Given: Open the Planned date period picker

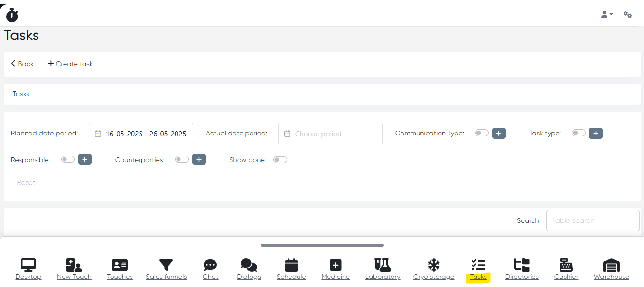Looking at the screenshot, I should pos(141,134).
